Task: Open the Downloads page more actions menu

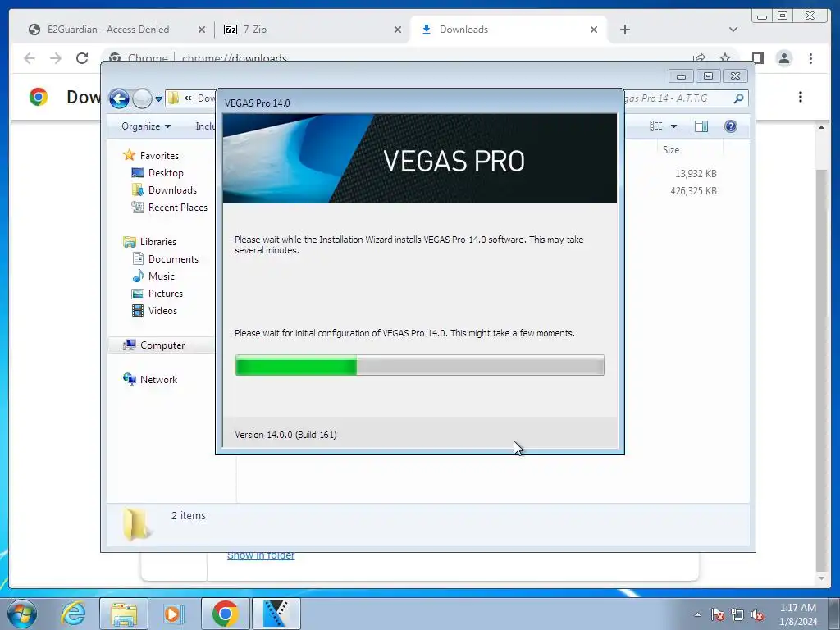Action: (801, 97)
